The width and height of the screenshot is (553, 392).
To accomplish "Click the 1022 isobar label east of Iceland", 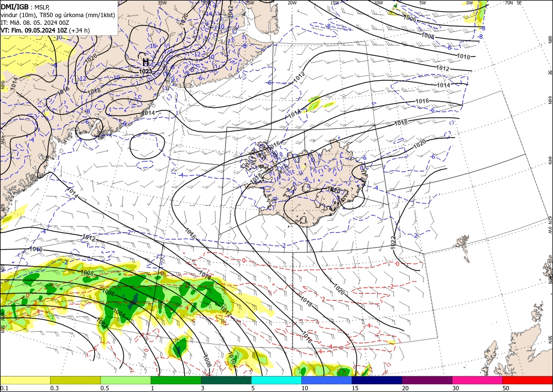I will click(394, 242).
